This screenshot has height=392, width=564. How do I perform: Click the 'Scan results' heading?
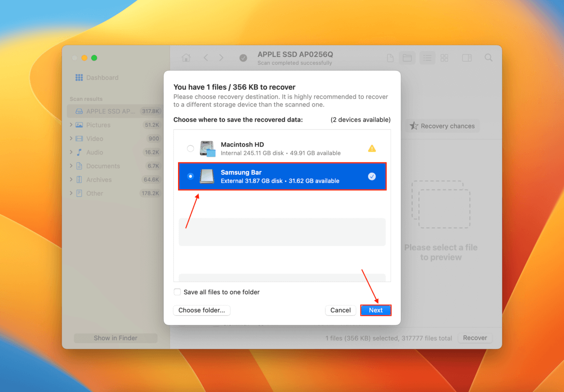pos(86,99)
